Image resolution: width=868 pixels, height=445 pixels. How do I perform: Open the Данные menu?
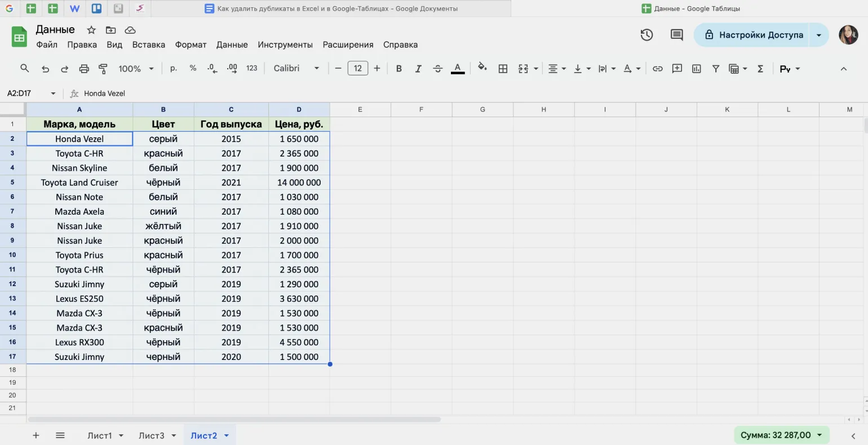point(232,44)
